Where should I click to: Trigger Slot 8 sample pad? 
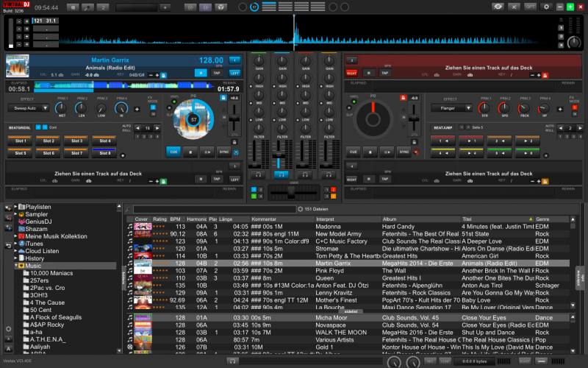point(104,153)
